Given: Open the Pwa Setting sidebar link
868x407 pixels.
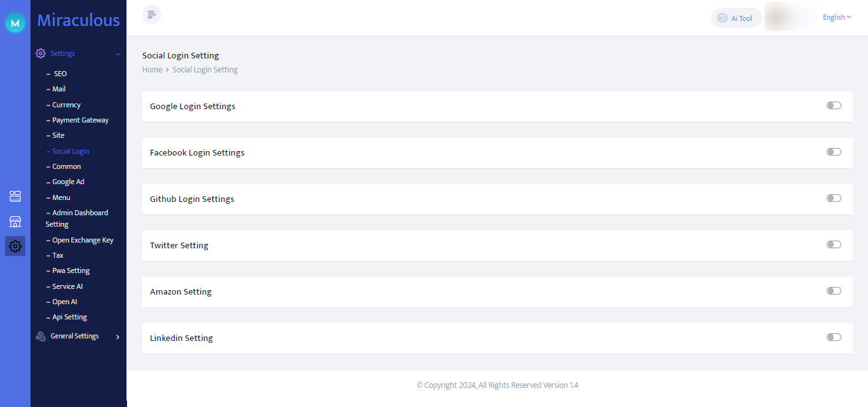Looking at the screenshot, I should click(71, 270).
